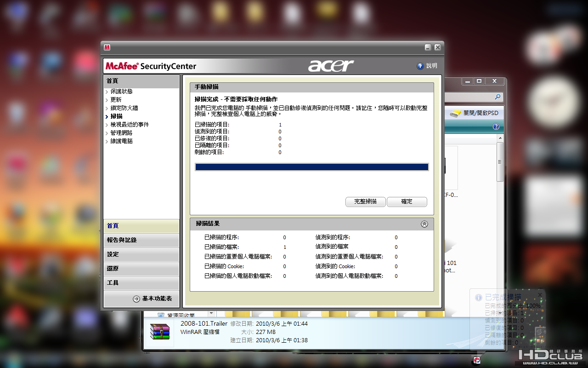Viewport: 588px width, 368px height.
Task: Click the Explorer window vertical scrollbar
Action: point(500,162)
